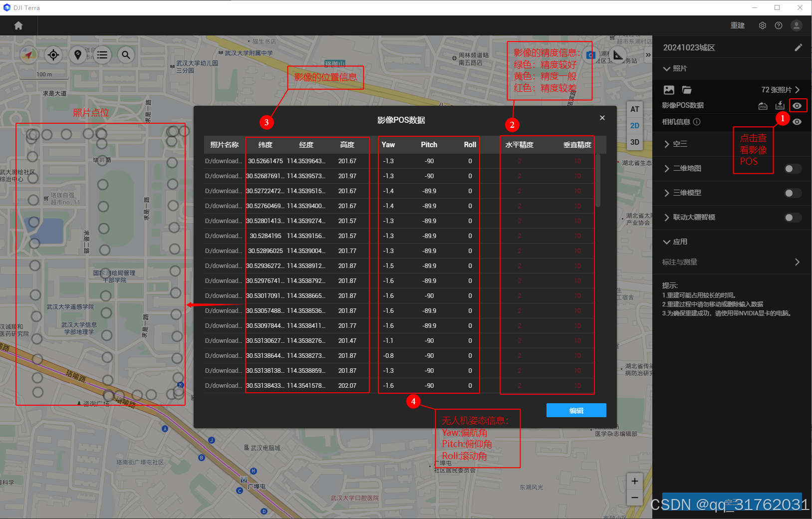Collapse the 应用 section

(667, 242)
